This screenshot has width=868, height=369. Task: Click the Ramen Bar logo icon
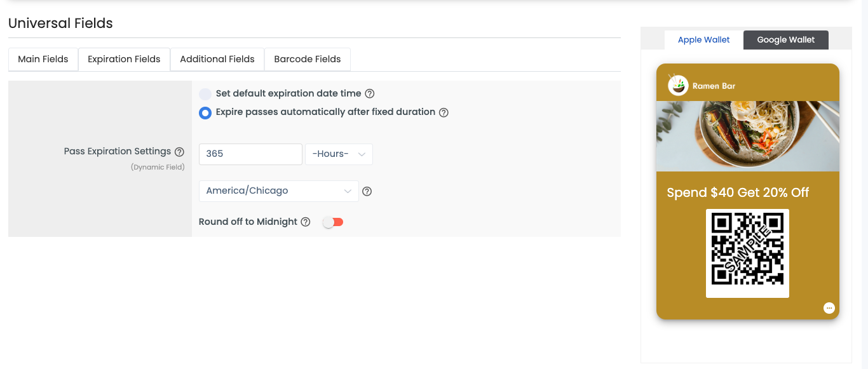[678, 86]
